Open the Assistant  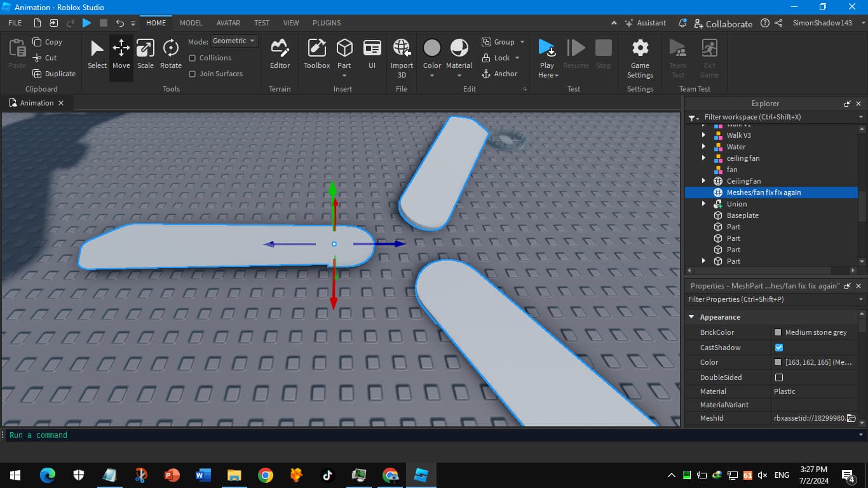coord(646,23)
